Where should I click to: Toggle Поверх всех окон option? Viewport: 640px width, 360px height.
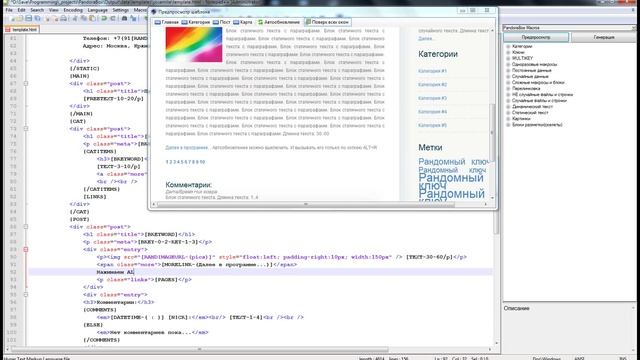327,22
